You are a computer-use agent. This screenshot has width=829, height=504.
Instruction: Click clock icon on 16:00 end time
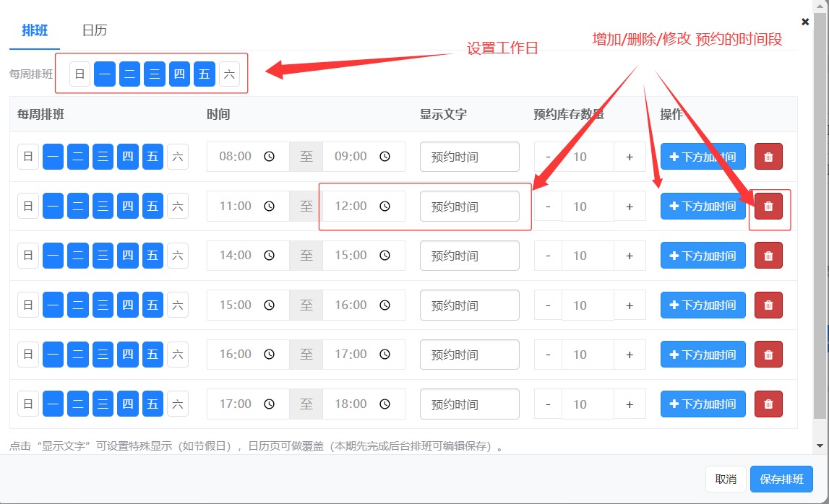[385, 305]
